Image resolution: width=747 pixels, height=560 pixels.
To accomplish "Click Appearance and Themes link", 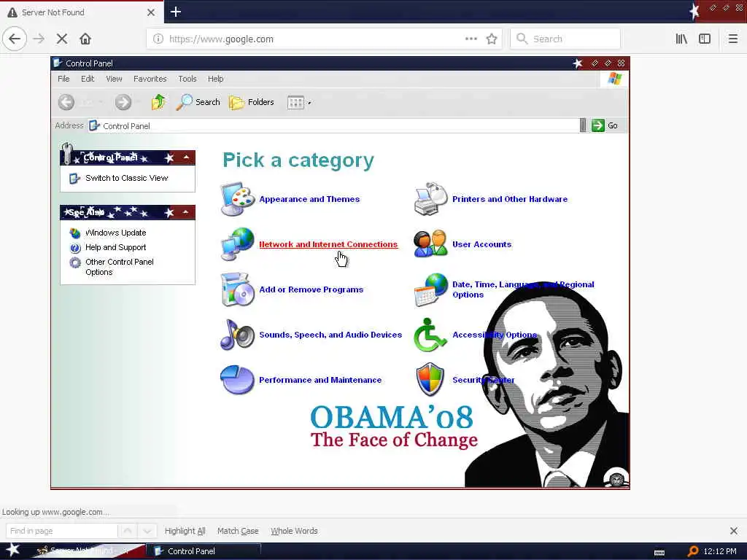I will (x=309, y=199).
